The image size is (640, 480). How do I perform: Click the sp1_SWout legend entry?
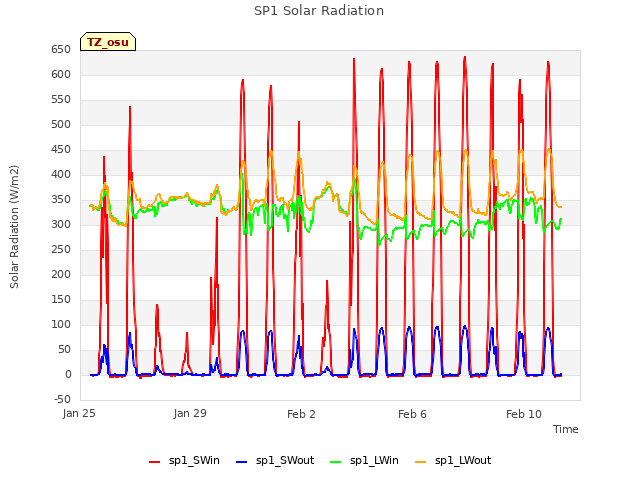tap(276, 460)
